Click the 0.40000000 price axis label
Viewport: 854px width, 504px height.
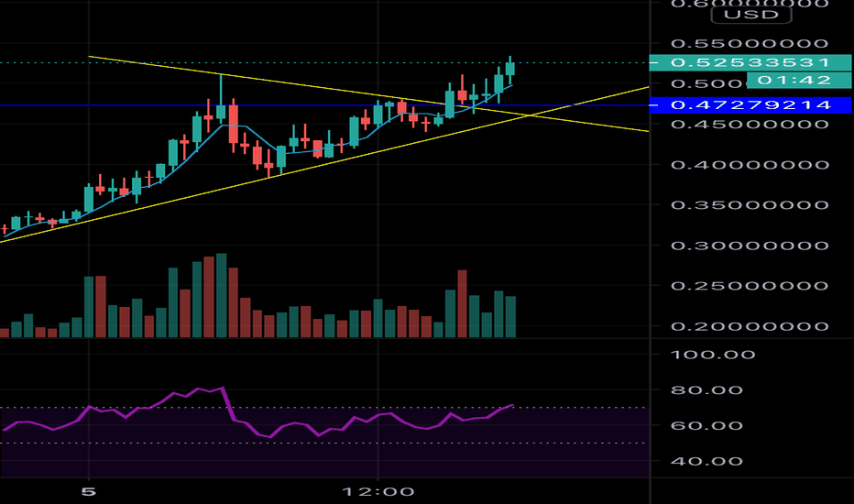coord(750,165)
